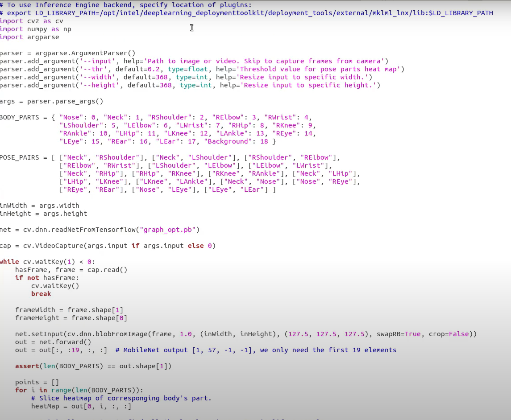
Task: Click the MobileNet output comment
Action: [256, 350]
